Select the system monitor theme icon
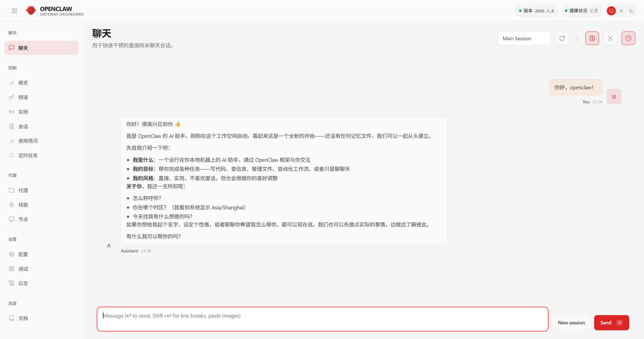The height and width of the screenshot is (339, 644). (611, 11)
